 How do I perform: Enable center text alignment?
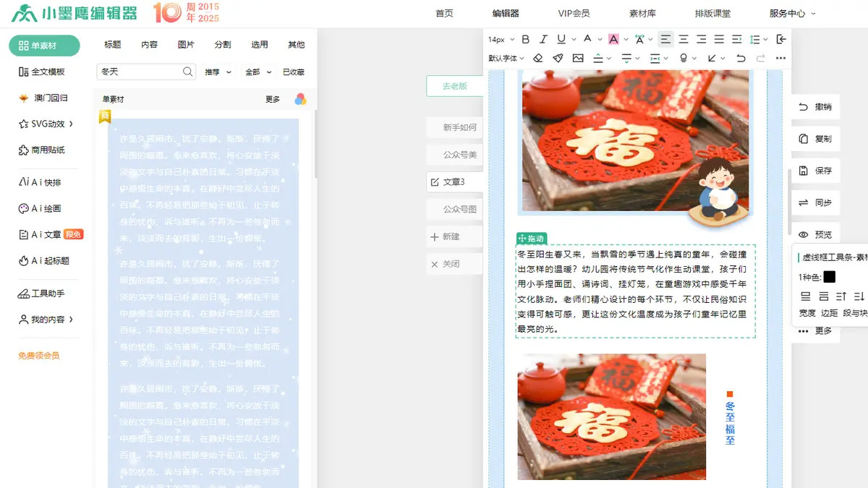683,39
